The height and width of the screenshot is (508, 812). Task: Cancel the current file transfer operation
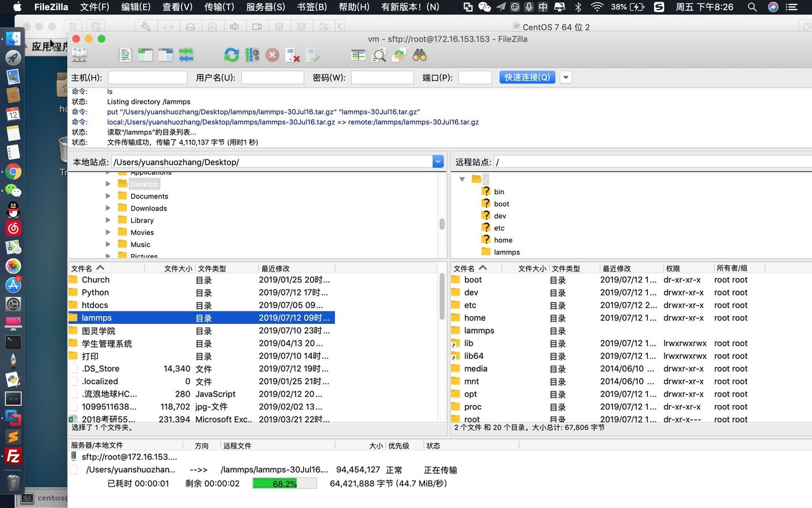(272, 55)
